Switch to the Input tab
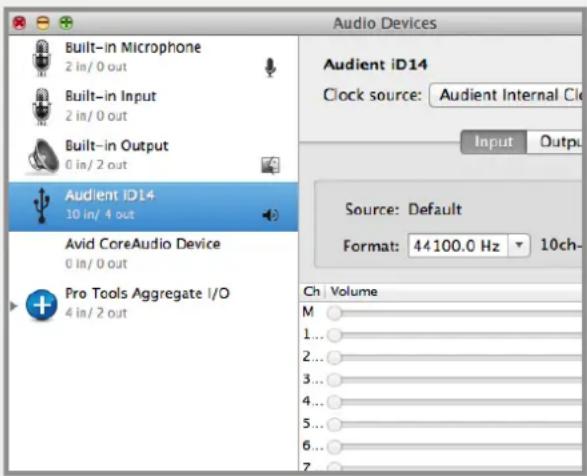 [493, 142]
